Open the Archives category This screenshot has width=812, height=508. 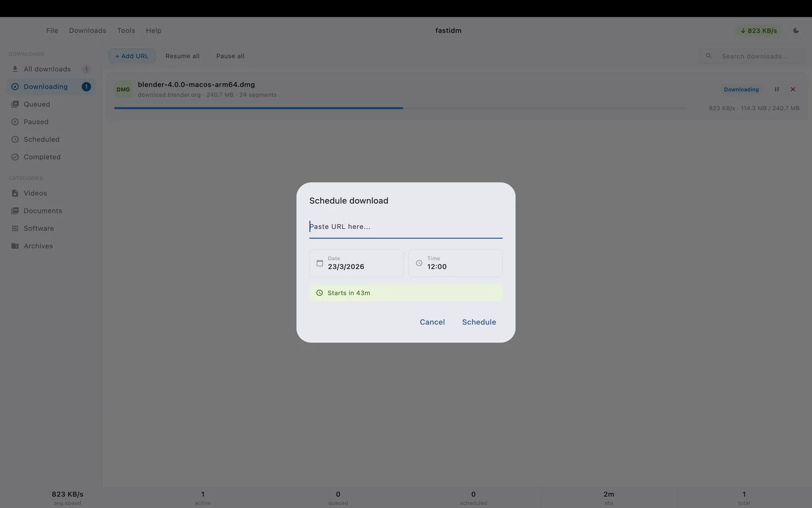[x=50, y=246]
